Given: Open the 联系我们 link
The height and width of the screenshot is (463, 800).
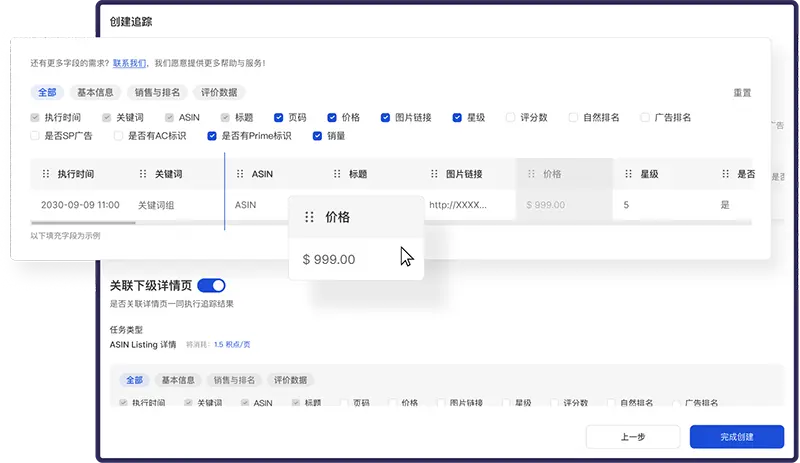Looking at the screenshot, I should pos(129,63).
